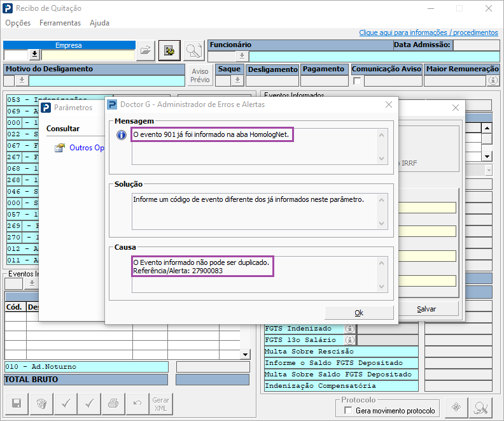Click scroll down arrow of Mensagem box

pyautogui.click(x=382, y=159)
